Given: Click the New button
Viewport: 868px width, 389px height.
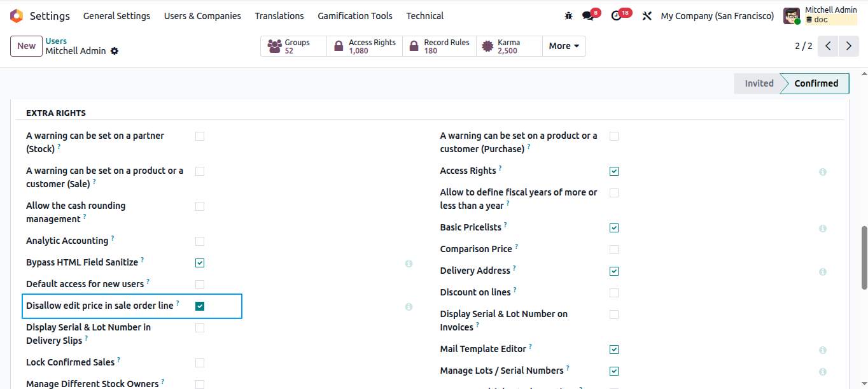Looking at the screenshot, I should (x=27, y=46).
